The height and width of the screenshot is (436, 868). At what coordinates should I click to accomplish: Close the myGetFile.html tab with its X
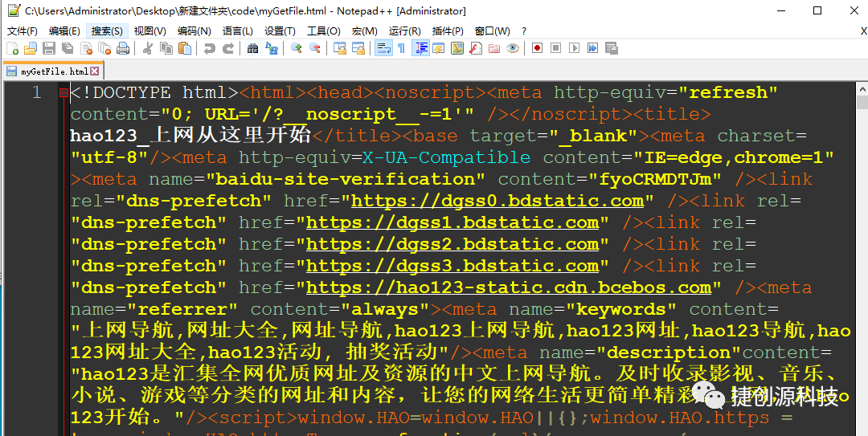(95, 71)
